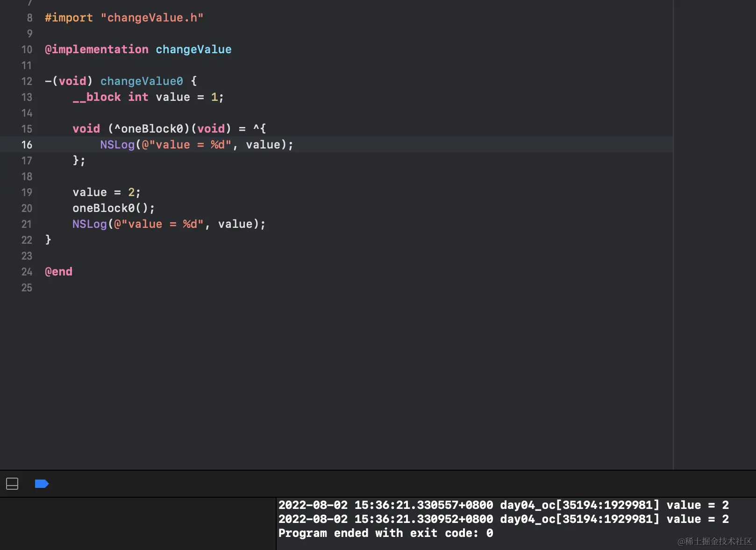The height and width of the screenshot is (550, 756).
Task: Click line number 8 in gutter
Action: (29, 18)
